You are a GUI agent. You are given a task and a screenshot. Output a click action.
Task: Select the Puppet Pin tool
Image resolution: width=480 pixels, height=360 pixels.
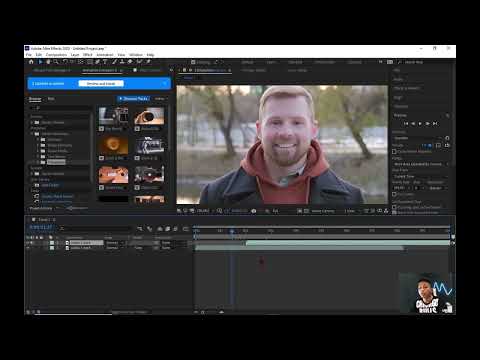[x=148, y=62]
